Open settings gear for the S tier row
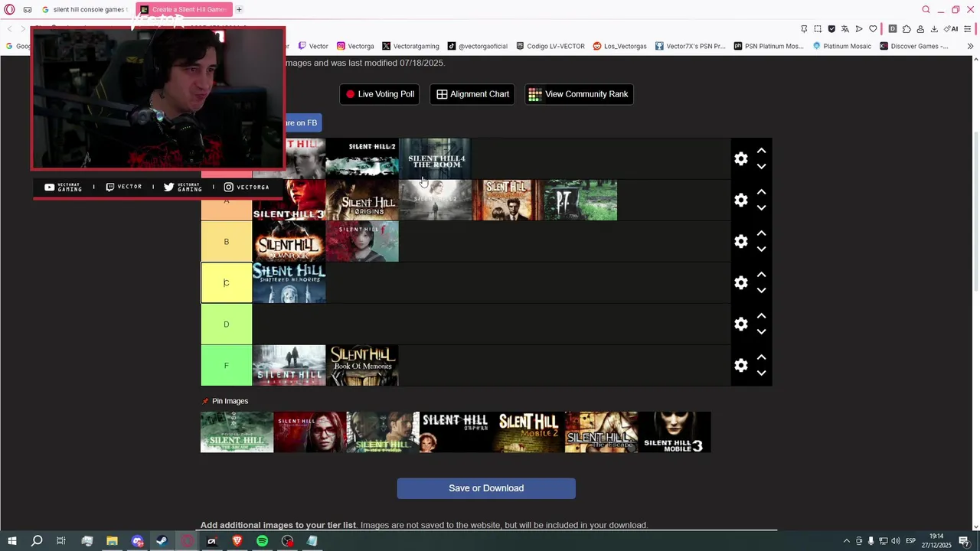Screen dimensions: 980x551 point(740,159)
